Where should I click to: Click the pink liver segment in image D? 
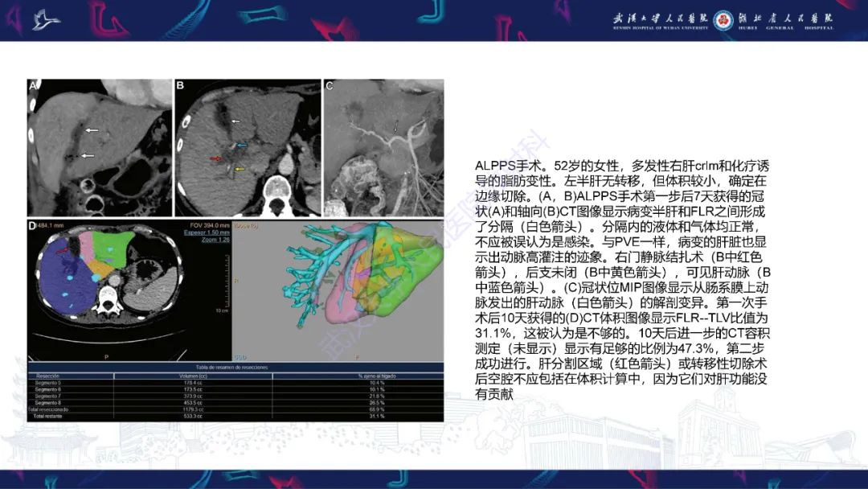86,246
